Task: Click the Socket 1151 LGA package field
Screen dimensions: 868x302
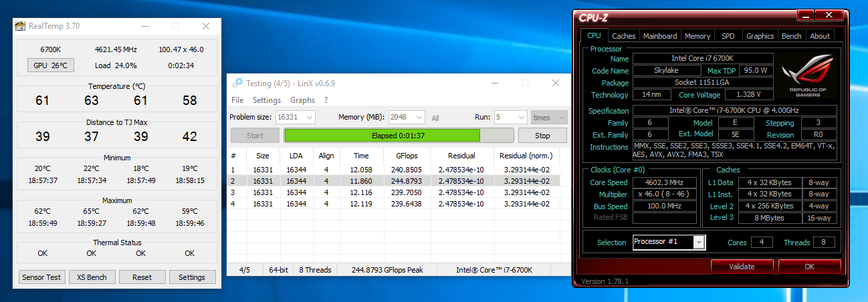Action: tap(702, 82)
